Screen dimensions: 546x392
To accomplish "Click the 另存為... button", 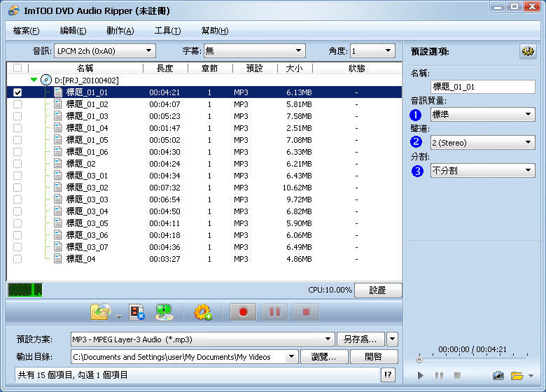I will coord(360,339).
